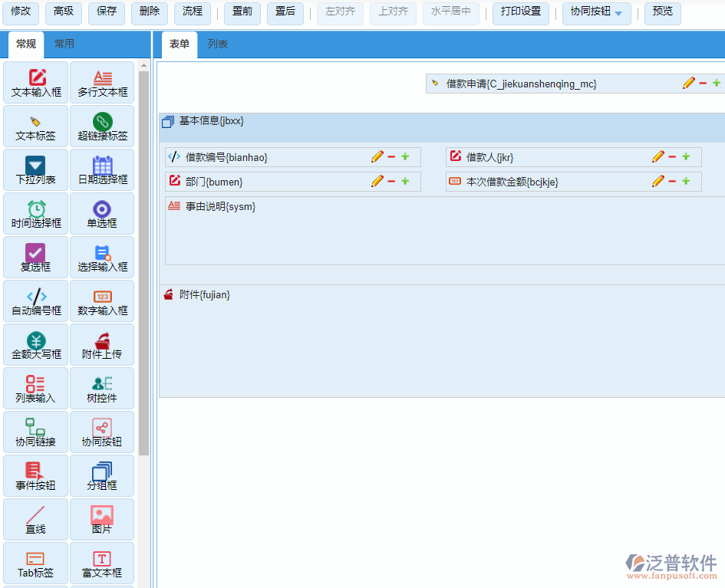This screenshot has width=725, height=588.
Task: Click the 保存 button
Action: [107, 11]
